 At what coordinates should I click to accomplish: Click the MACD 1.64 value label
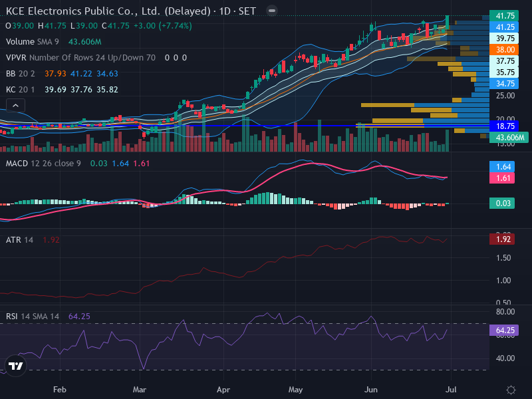pyautogui.click(x=502, y=167)
